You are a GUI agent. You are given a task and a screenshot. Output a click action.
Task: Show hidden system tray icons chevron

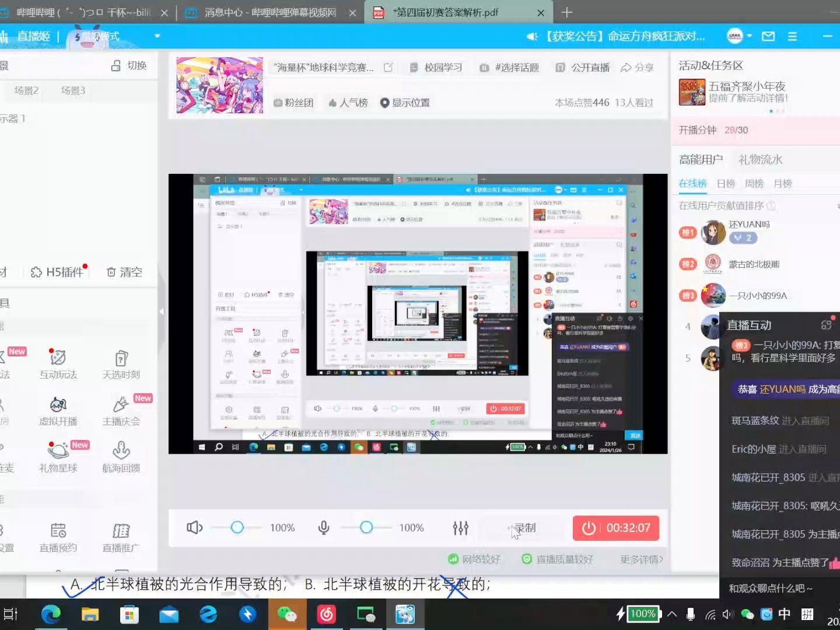[672, 614]
